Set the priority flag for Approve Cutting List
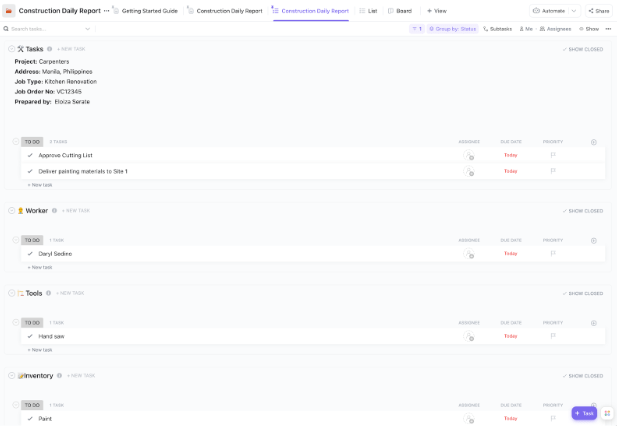Screen dimensions: 617x427 pyautogui.click(x=553, y=155)
